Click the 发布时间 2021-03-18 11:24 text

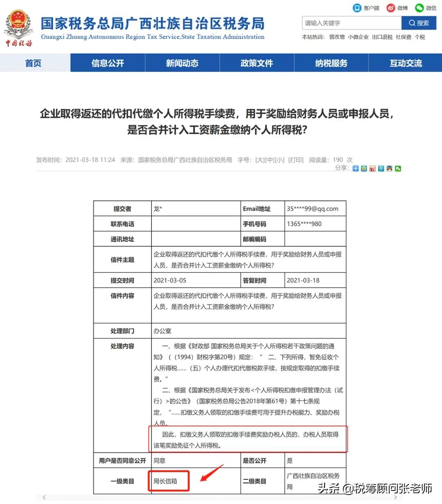[x=76, y=160]
